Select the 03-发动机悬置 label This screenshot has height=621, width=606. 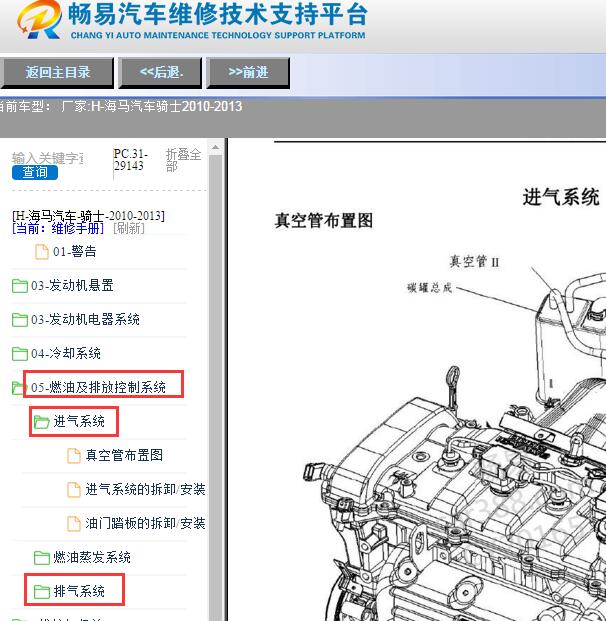[72, 286]
